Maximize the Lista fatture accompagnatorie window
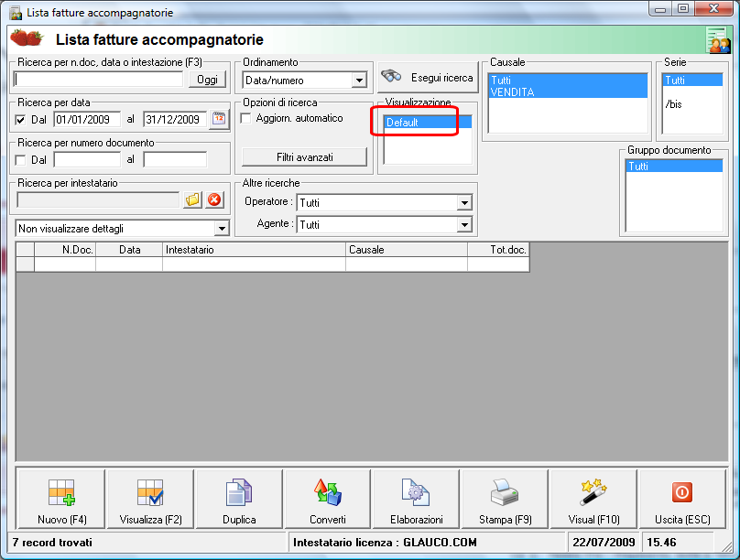Viewport: 740px width, 560px height. click(x=683, y=9)
